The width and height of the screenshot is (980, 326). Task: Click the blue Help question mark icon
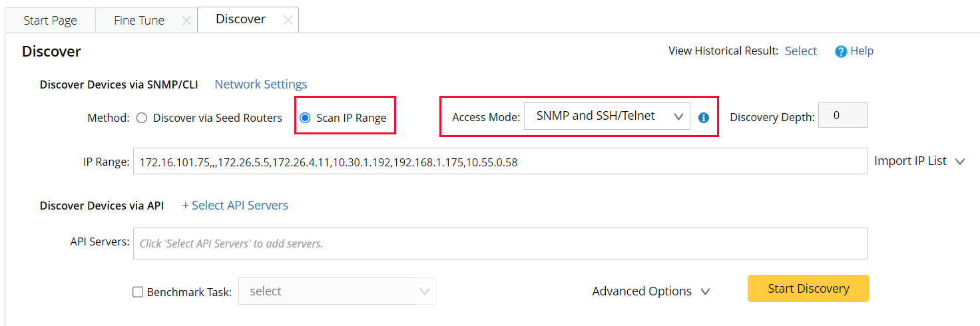pyautogui.click(x=841, y=51)
